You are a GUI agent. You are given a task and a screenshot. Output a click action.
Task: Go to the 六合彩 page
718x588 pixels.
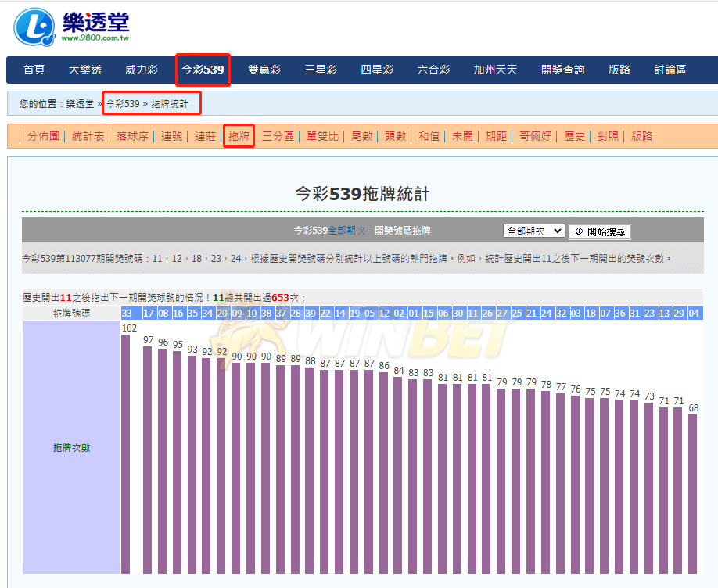point(433,70)
